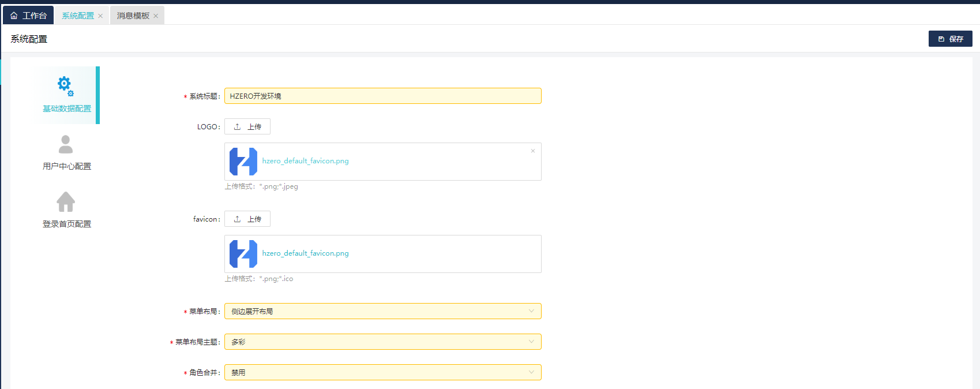The height and width of the screenshot is (389, 980).
Task: Click the 基础数据配置 label
Action: 67,109
